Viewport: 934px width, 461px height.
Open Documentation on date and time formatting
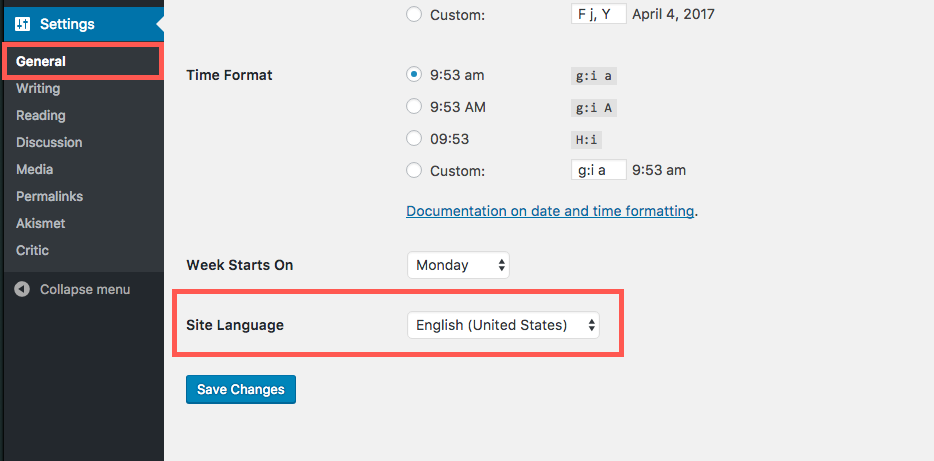550,211
